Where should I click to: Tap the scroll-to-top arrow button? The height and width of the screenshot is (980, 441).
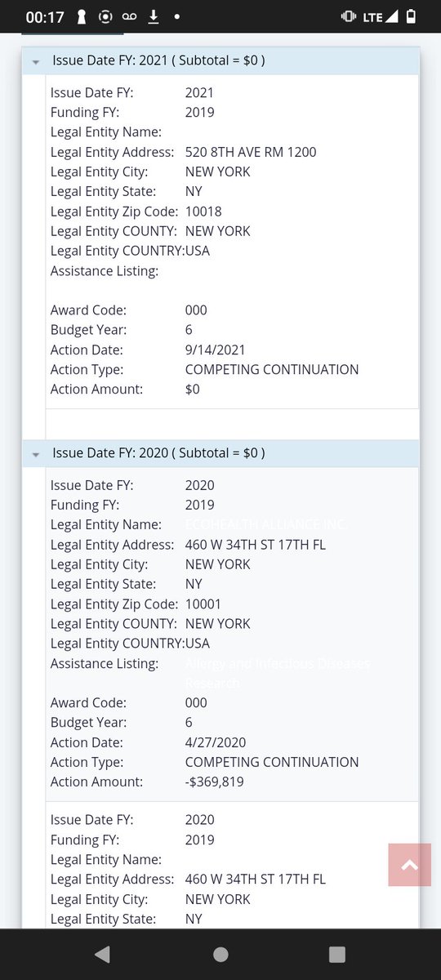coord(410,865)
